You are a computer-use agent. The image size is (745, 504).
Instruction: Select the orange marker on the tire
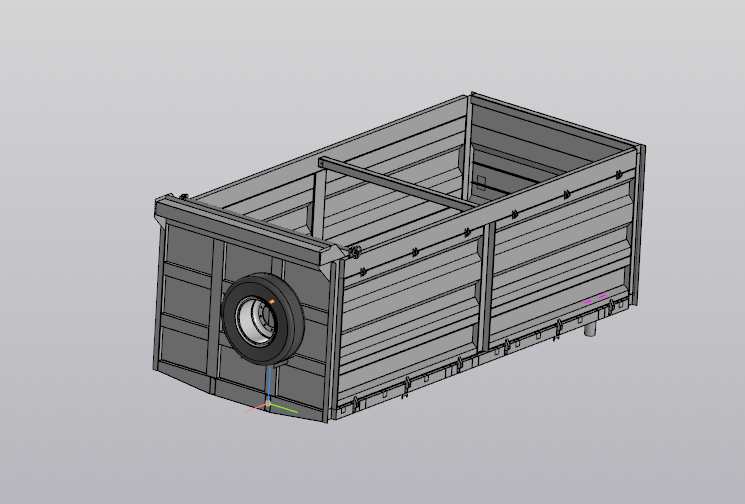pos(272,302)
